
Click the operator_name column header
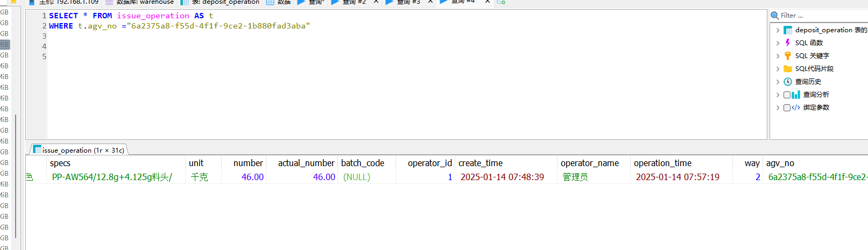589,163
